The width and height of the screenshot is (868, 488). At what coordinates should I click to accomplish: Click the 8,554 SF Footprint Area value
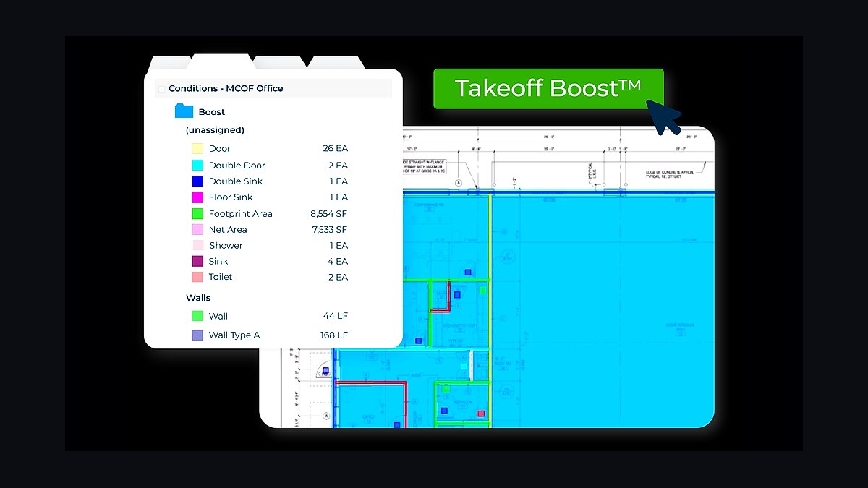329,213
